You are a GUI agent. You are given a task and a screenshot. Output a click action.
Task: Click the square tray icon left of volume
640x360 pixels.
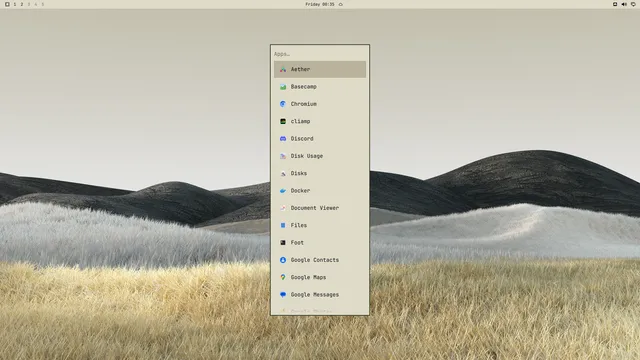pos(615,4)
